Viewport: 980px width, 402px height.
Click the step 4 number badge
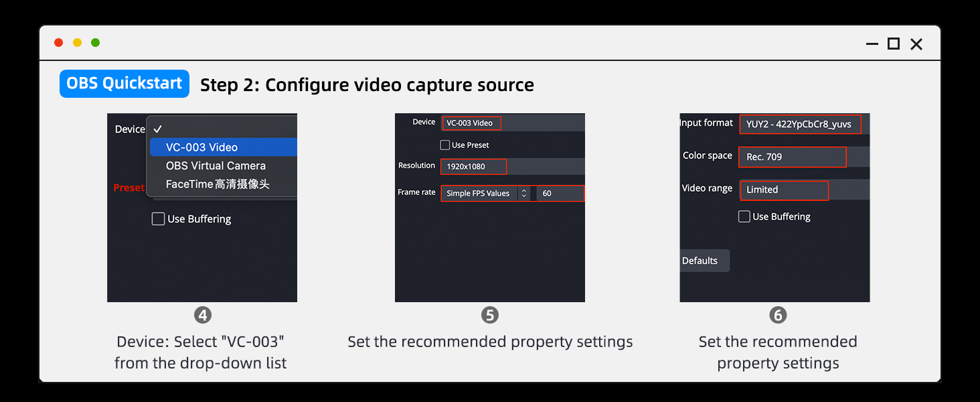tap(203, 315)
